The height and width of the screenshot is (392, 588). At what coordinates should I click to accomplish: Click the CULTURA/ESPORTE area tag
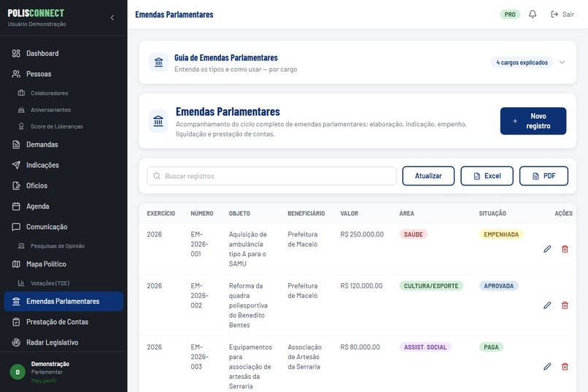coord(431,286)
